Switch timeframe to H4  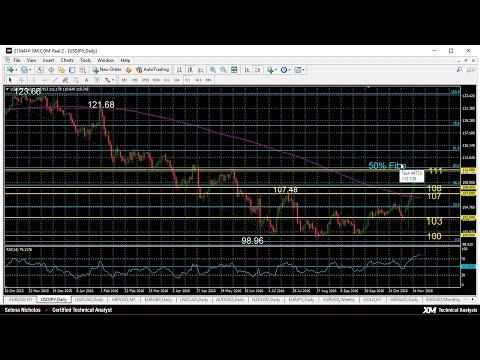177,80
